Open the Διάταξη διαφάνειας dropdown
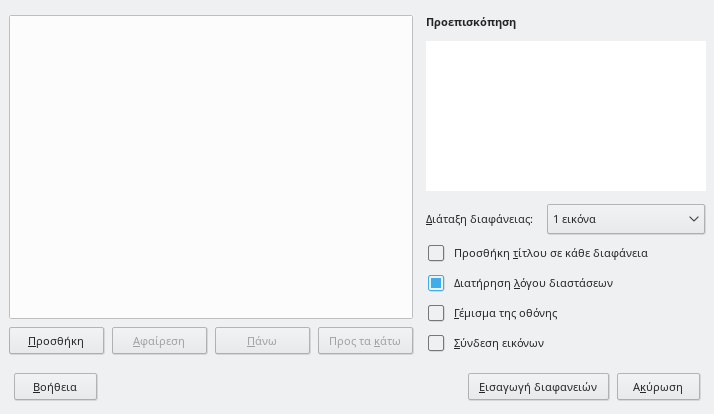Image resolution: width=714 pixels, height=414 pixels. tap(626, 219)
